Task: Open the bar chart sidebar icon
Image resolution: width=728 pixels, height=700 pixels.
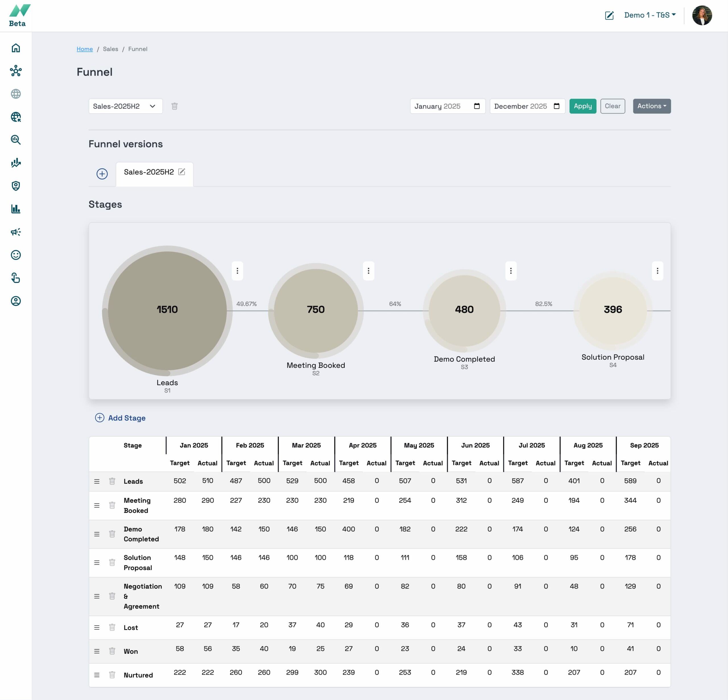Action: click(x=16, y=209)
